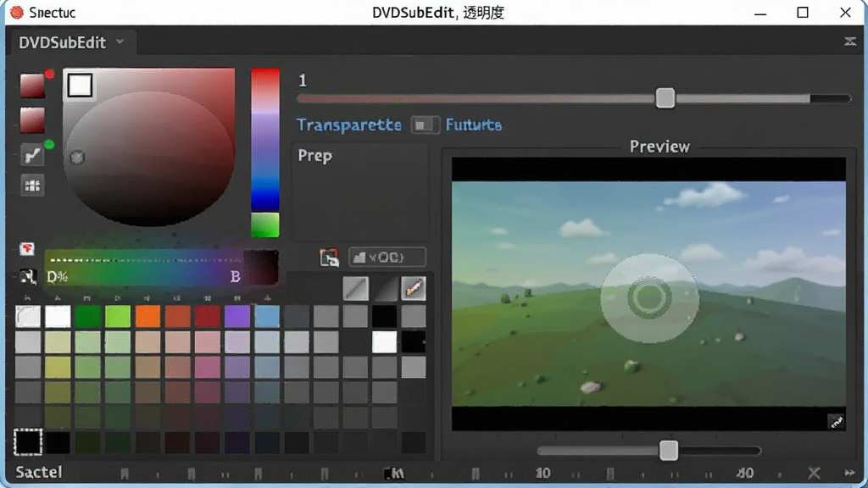Click the D% label on the gradient strip
This screenshot has width=868, height=488.
pos(57,277)
